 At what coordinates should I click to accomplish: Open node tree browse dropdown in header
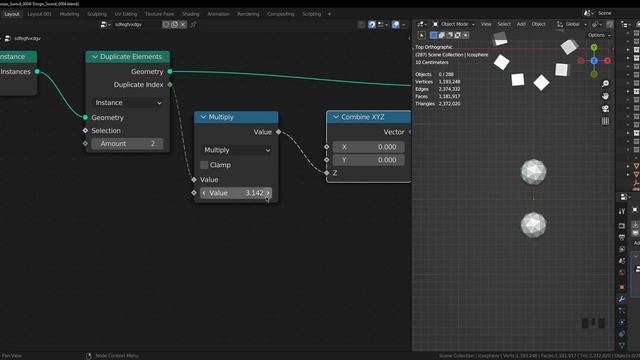105,24
